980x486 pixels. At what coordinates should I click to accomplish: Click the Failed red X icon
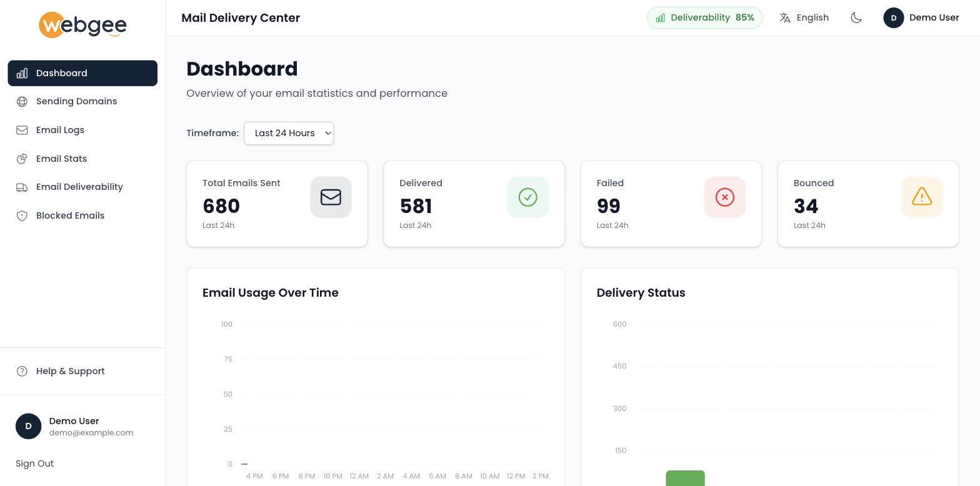tap(725, 197)
